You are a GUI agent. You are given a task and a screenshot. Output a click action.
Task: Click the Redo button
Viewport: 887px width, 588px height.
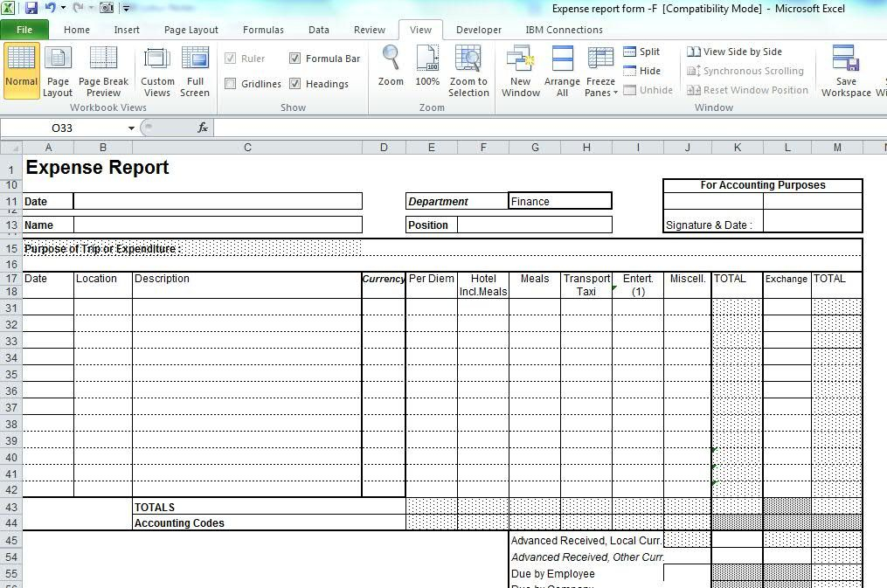(79, 8)
